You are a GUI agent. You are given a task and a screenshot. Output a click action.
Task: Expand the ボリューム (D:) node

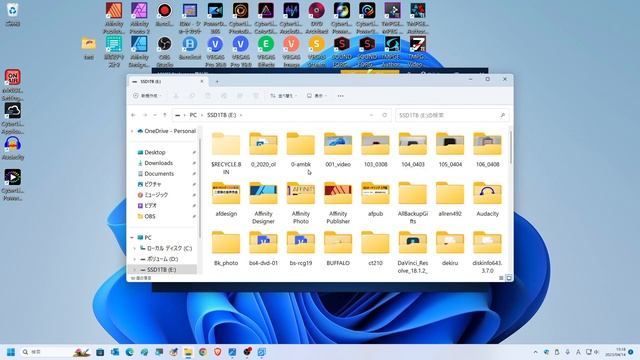point(135,259)
